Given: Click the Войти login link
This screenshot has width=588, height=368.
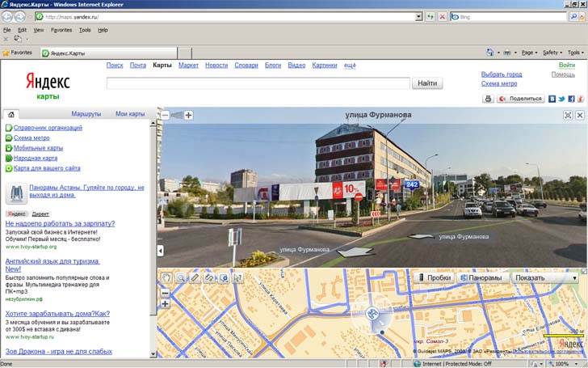Looking at the screenshot, I should [567, 65].
